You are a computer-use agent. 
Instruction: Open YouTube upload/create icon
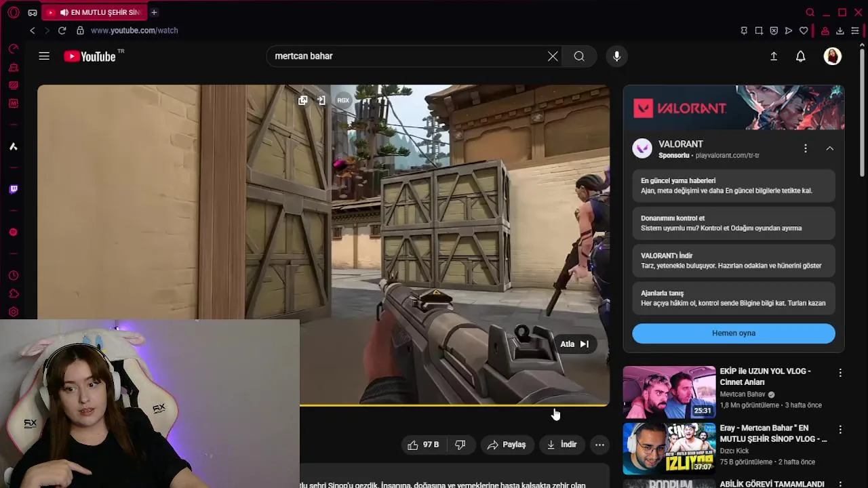coord(774,56)
